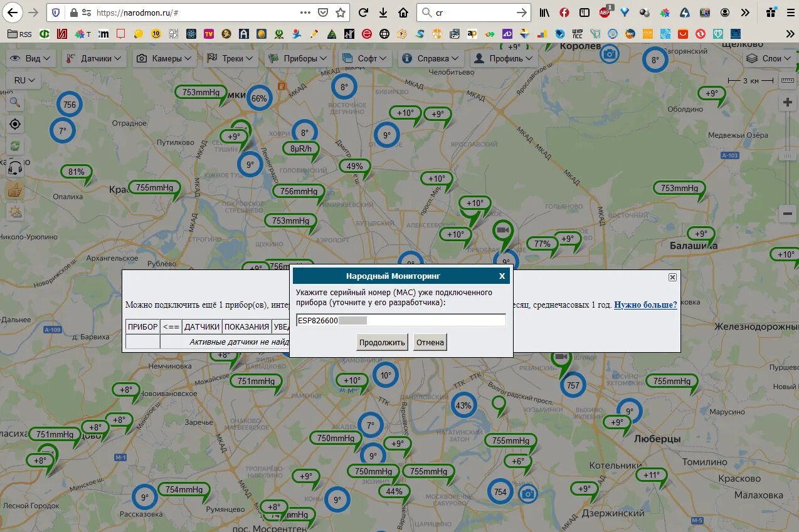
Task: Expand the Слои layers dropdown
Action: pyautogui.click(x=769, y=58)
